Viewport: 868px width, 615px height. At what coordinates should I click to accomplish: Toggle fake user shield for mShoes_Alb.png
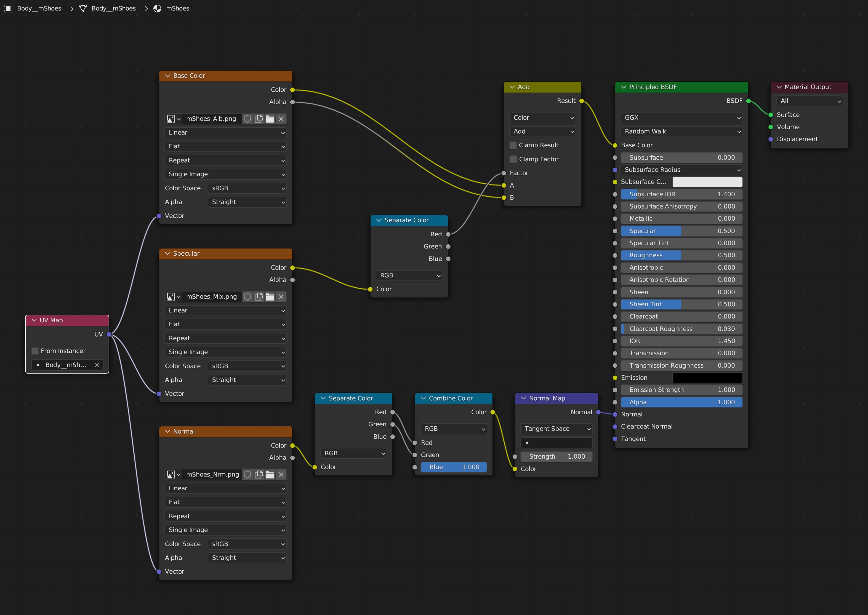(x=247, y=119)
